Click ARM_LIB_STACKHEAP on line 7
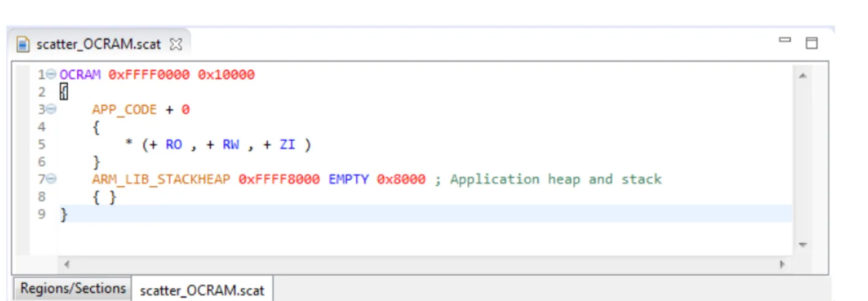The width and height of the screenshot is (868, 301). (x=161, y=180)
